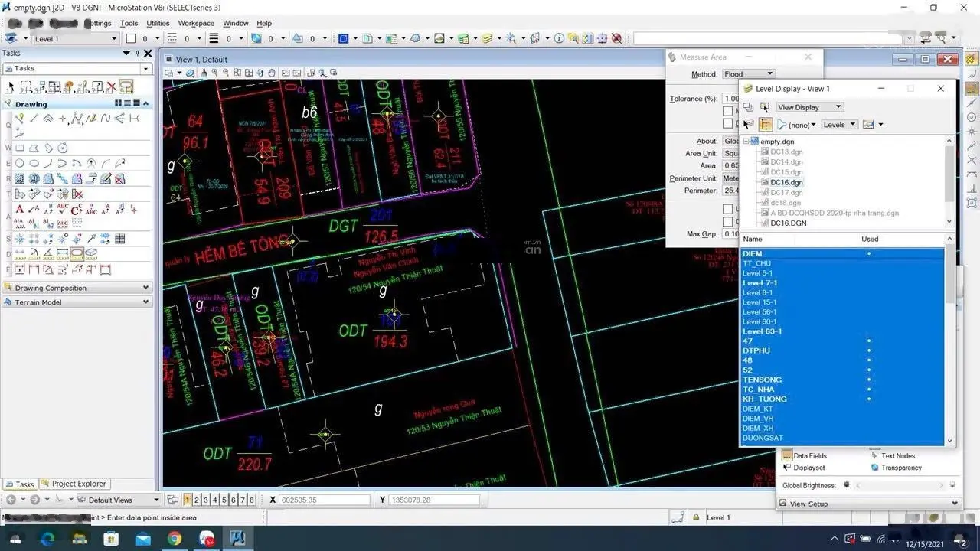This screenshot has width=980, height=551.
Task: Toggle the second checkbox under Tolerance
Action: 727,123
